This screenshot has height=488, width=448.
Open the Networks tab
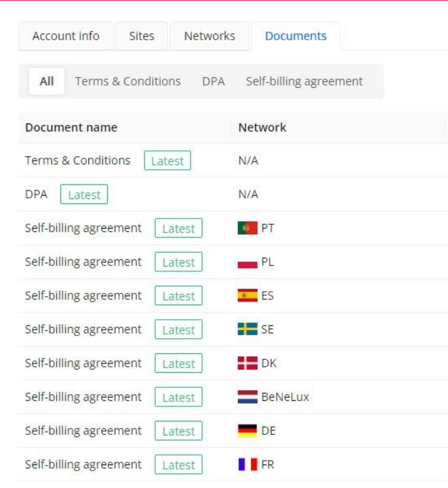click(x=209, y=36)
